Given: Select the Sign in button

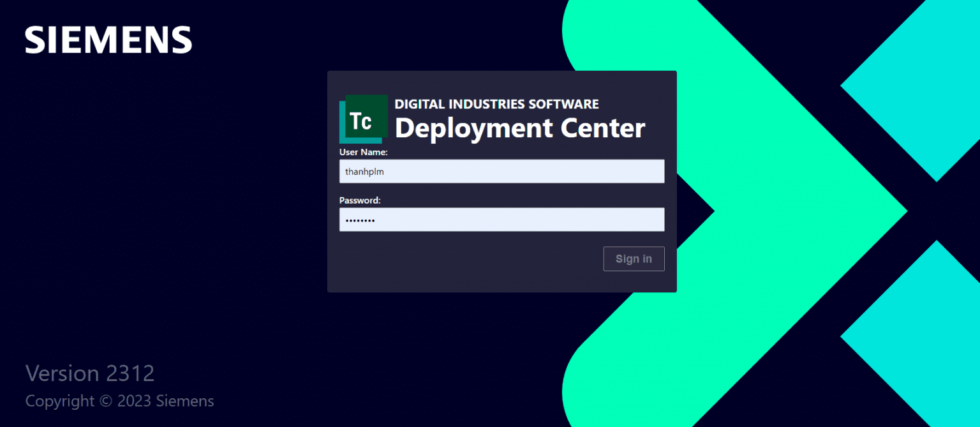Looking at the screenshot, I should pos(634,258).
